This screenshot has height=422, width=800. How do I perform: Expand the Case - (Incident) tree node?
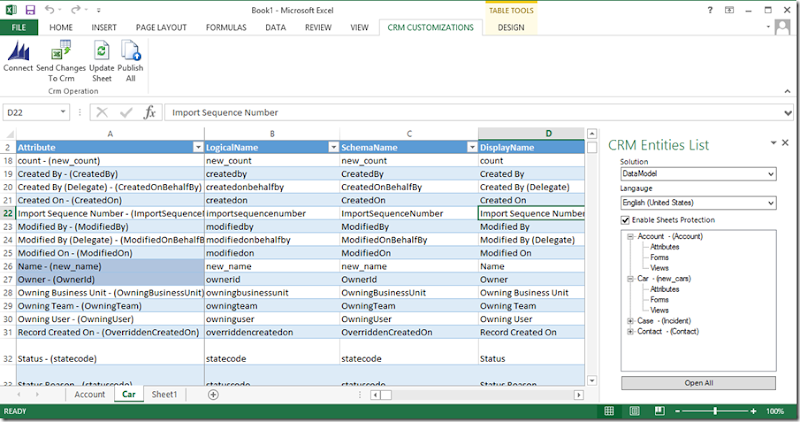tap(629, 321)
